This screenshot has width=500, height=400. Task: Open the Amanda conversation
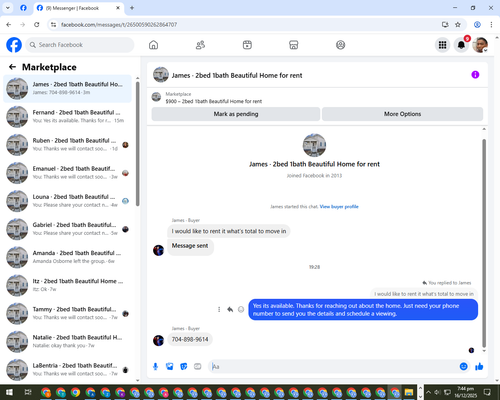tap(67, 257)
